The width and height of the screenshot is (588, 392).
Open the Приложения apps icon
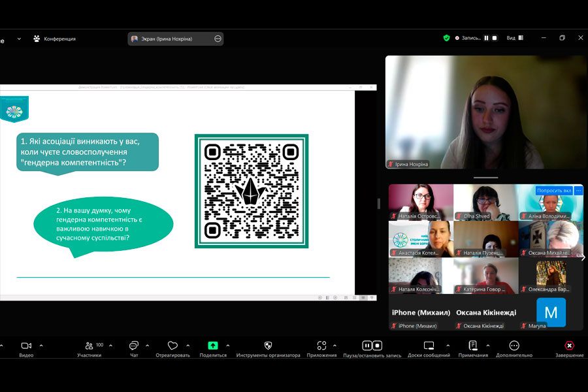pyautogui.click(x=321, y=346)
